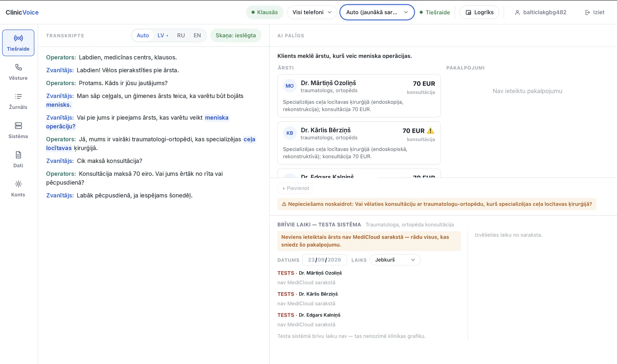
Task: Click the green Tiešraide status dot in header
Action: tap(421, 12)
